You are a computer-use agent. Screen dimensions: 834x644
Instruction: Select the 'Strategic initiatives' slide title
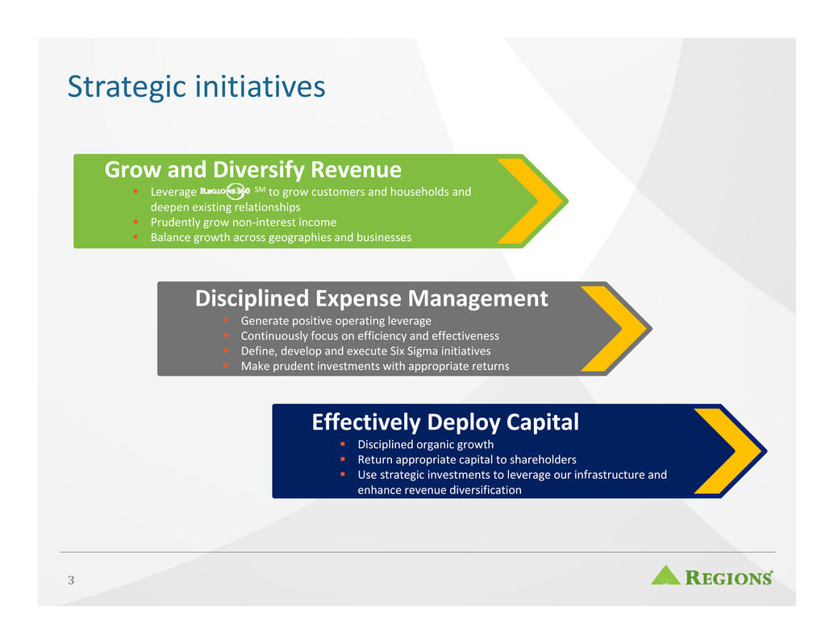(x=196, y=85)
